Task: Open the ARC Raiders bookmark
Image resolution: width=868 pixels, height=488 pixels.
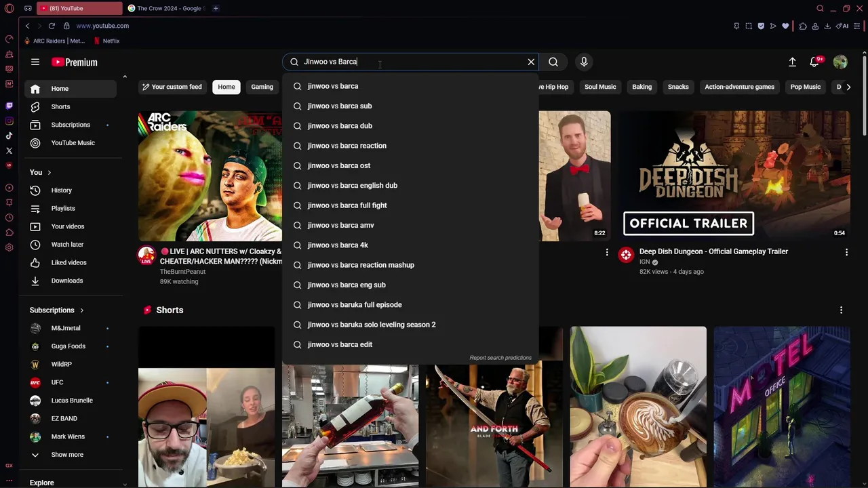Action: point(54,41)
